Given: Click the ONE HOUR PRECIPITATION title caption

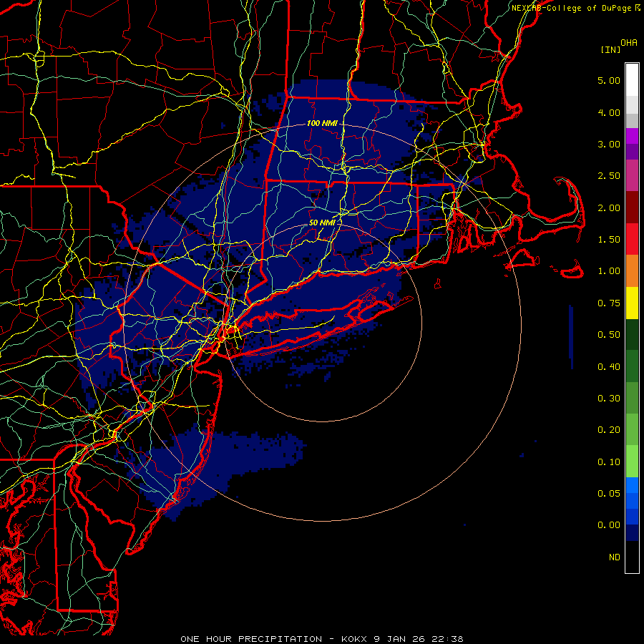Looking at the screenshot, I should click(322, 639).
